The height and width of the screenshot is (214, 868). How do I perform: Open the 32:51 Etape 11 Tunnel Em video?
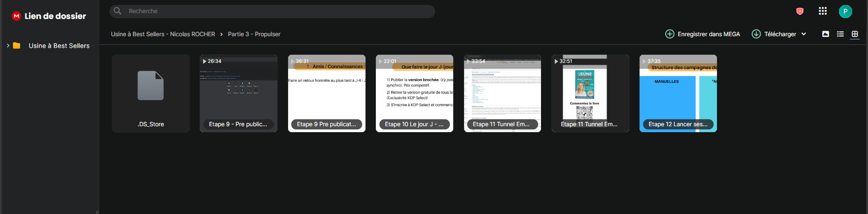click(x=590, y=93)
